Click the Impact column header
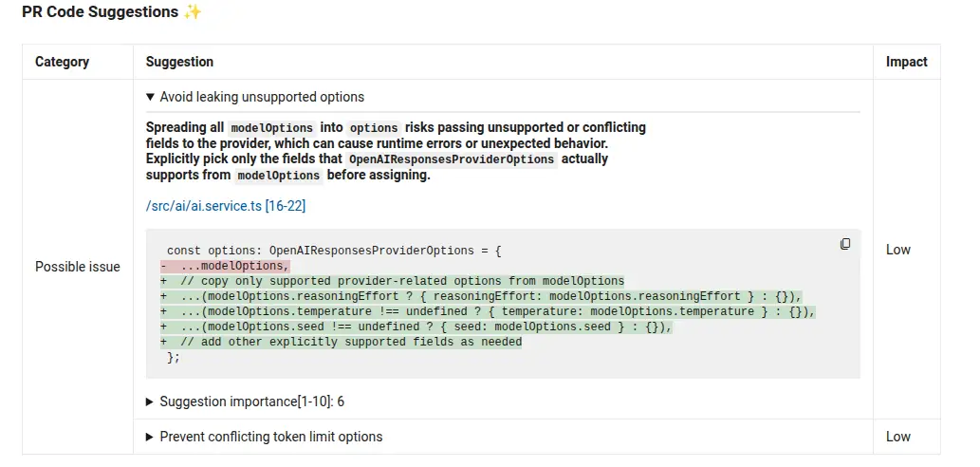 tap(906, 62)
